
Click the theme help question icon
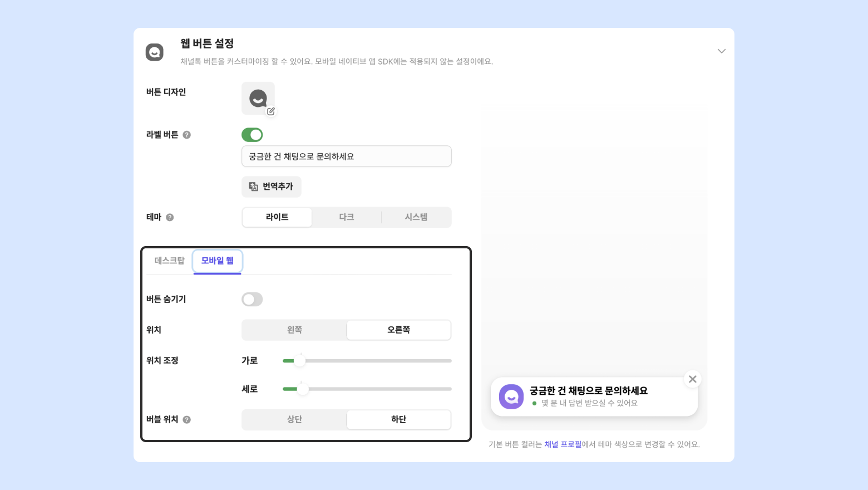(x=170, y=217)
